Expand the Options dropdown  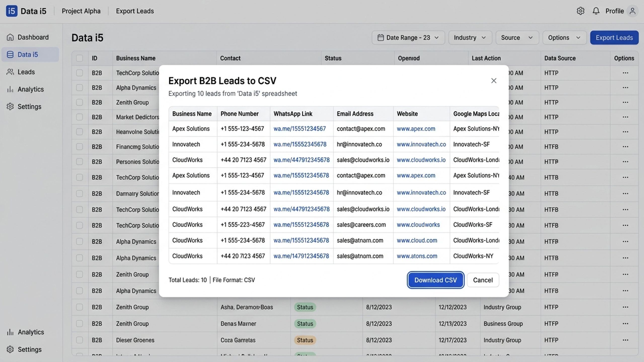click(564, 38)
